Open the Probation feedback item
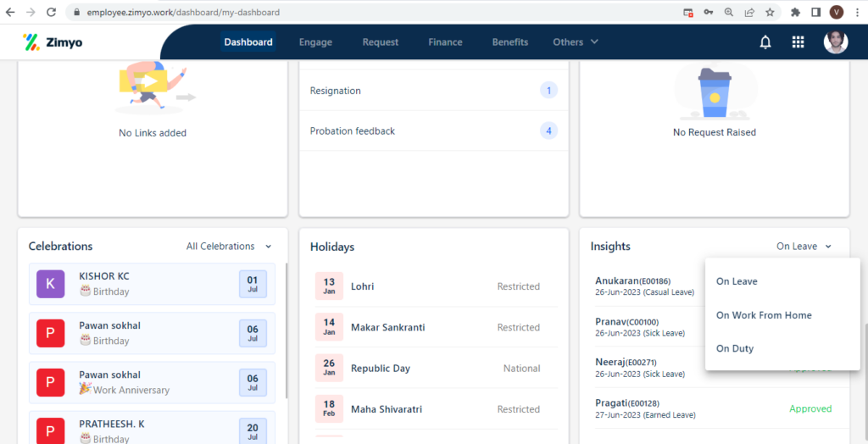 tap(433, 131)
